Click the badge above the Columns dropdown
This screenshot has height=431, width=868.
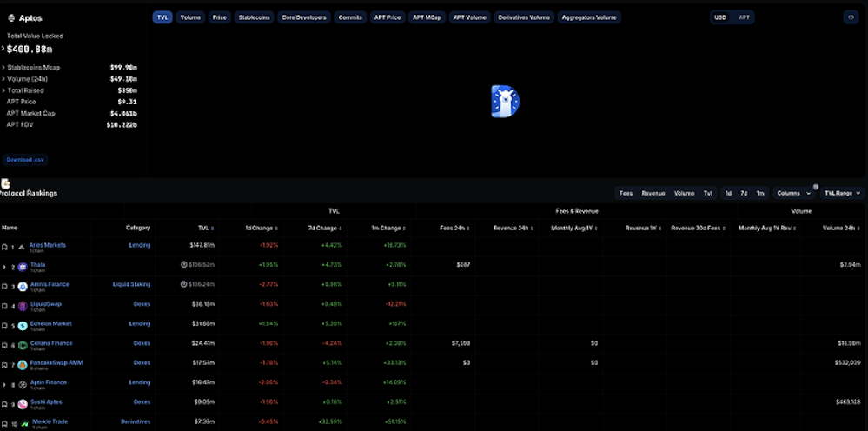pos(815,187)
